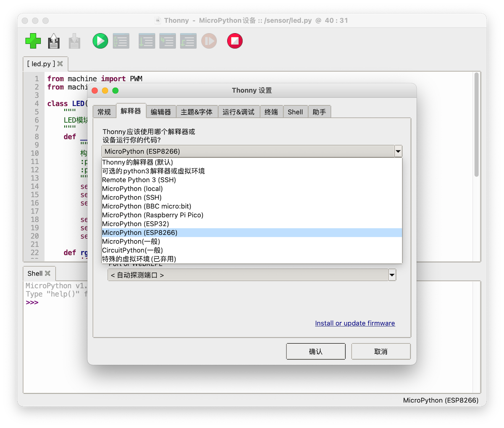Click the green plus New file icon

[x=33, y=41]
